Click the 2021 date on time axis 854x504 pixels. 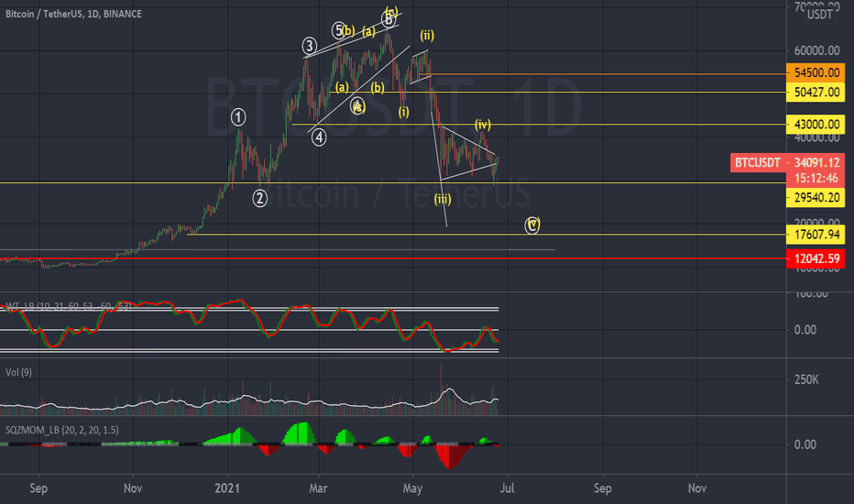(227, 488)
